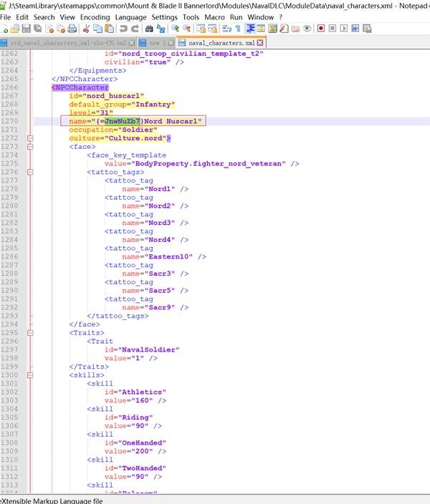Click the Undo arrow icon

click(123, 29)
